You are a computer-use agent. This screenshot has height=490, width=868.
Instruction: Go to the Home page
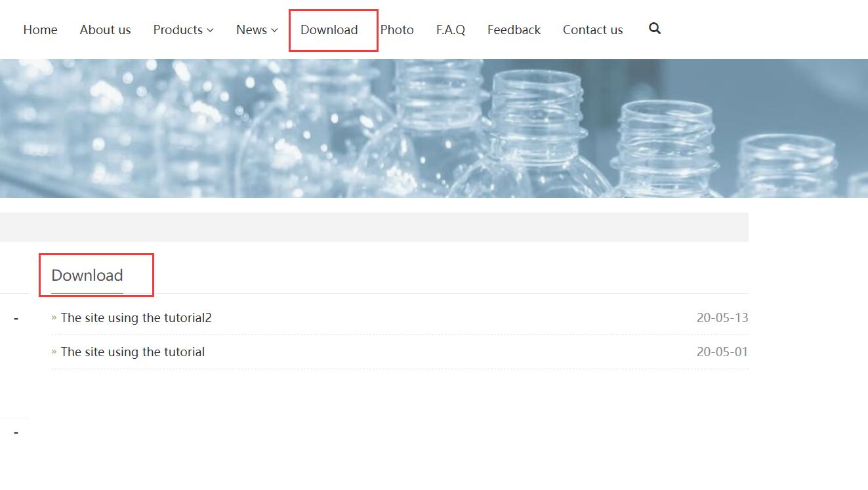[x=40, y=30]
